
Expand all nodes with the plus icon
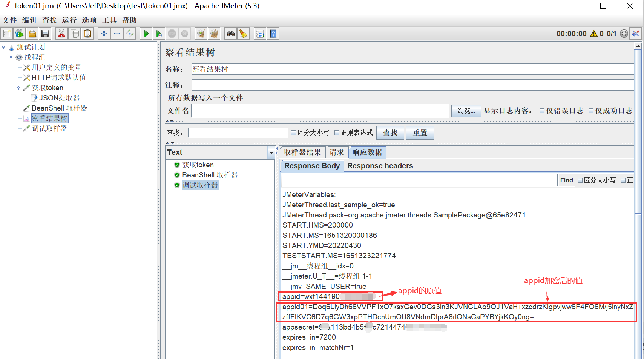tap(104, 34)
